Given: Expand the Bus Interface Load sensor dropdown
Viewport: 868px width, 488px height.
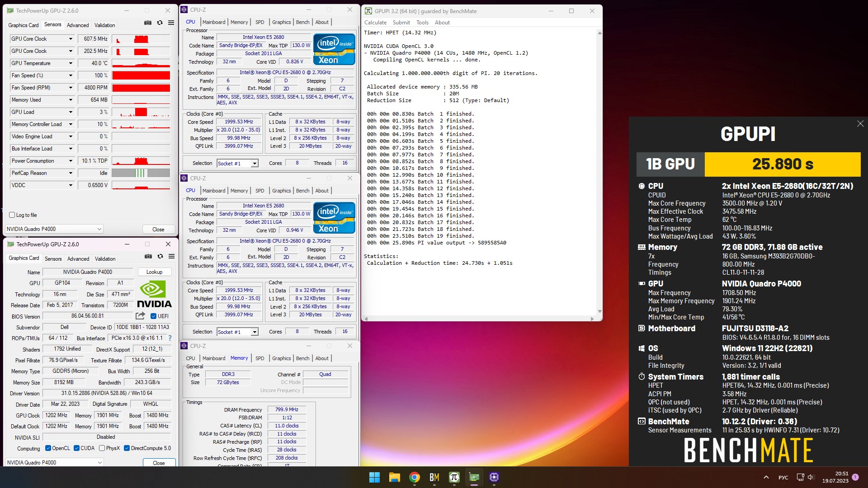Looking at the screenshot, I should 71,149.
